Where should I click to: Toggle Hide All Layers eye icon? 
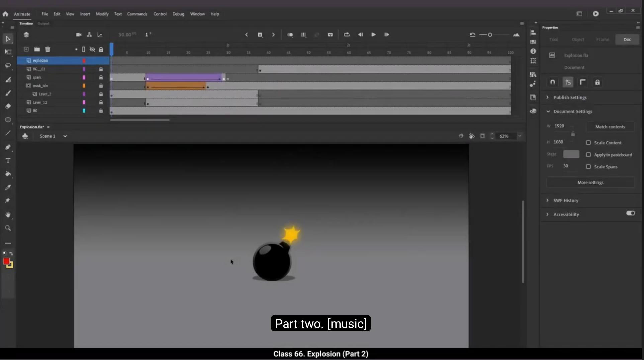coord(92,49)
